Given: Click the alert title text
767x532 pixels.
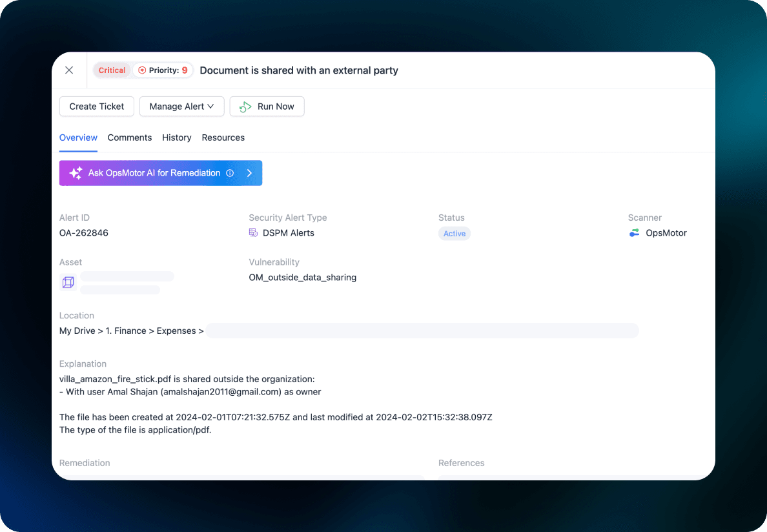Looking at the screenshot, I should [x=299, y=70].
